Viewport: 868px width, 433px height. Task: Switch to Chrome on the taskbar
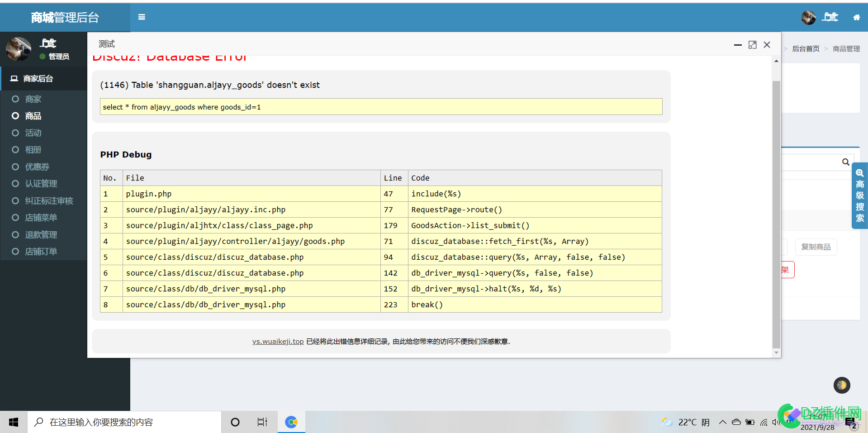point(291,422)
